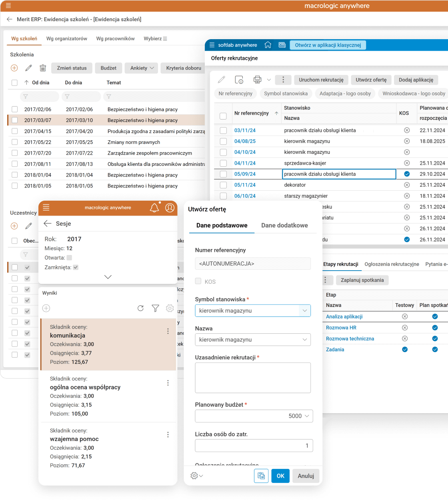Screen dimensions: 448x502
Task: Click the Rozmowa techniczna stage link
Action: point(350,339)
